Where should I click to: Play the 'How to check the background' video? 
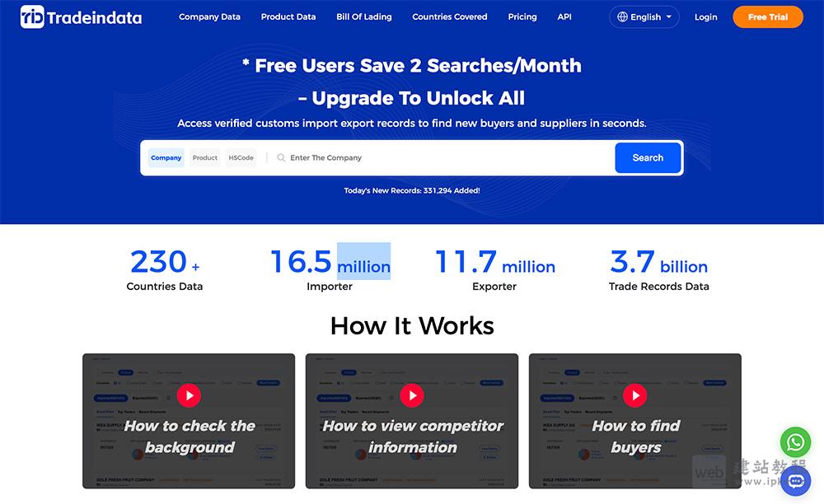[x=189, y=395]
